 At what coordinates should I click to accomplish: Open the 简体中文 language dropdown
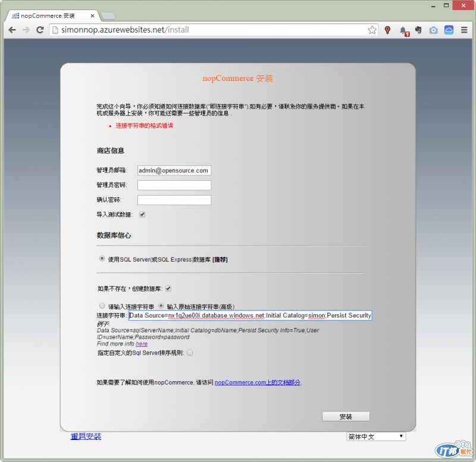[x=376, y=436]
